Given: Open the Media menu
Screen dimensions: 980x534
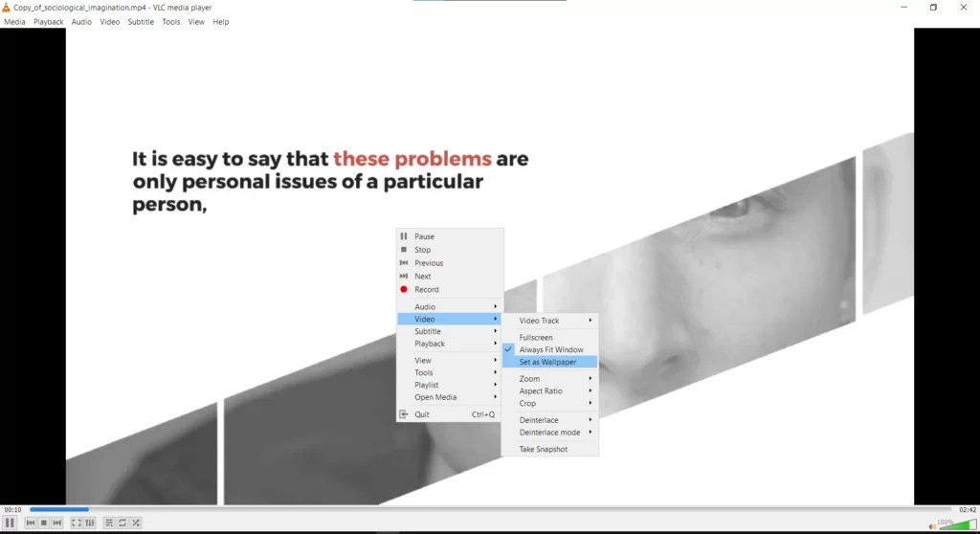Looking at the screenshot, I should click(14, 22).
